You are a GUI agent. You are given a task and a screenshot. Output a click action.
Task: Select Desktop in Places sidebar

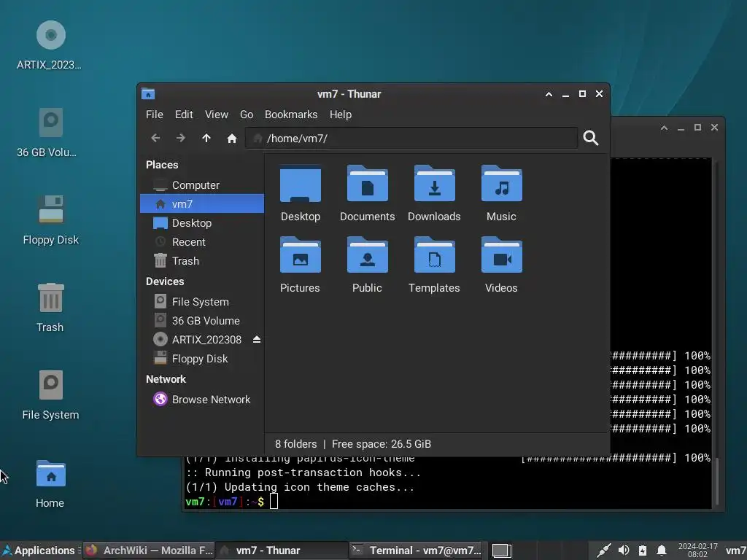click(202, 223)
